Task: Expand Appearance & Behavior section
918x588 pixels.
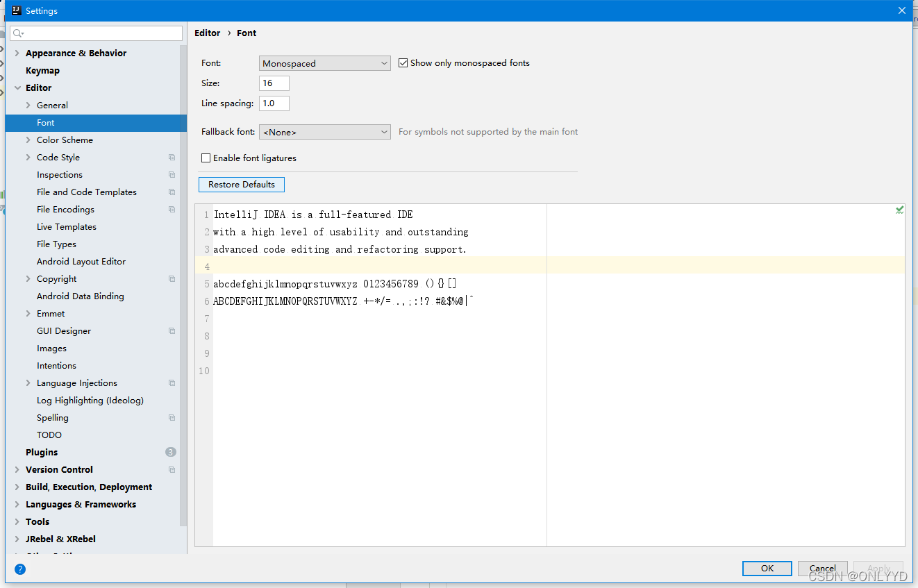Action: tap(17, 53)
